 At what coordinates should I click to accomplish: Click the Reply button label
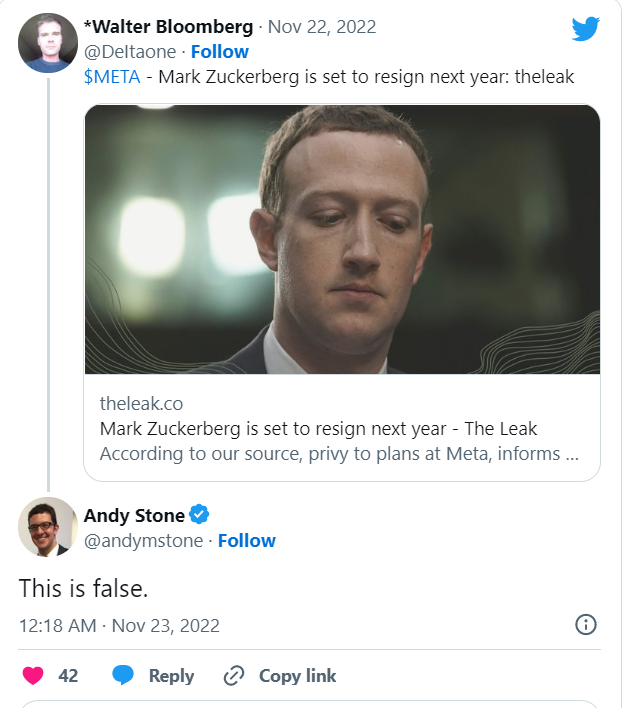171,676
